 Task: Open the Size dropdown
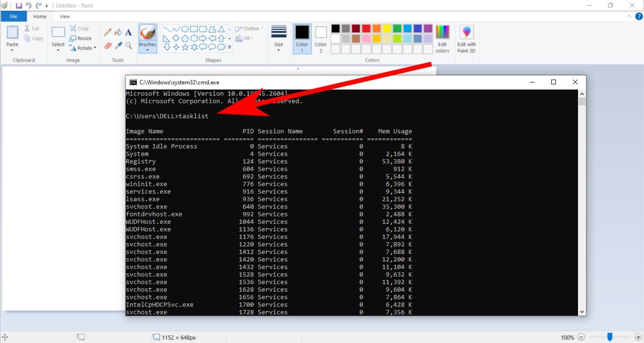click(279, 40)
